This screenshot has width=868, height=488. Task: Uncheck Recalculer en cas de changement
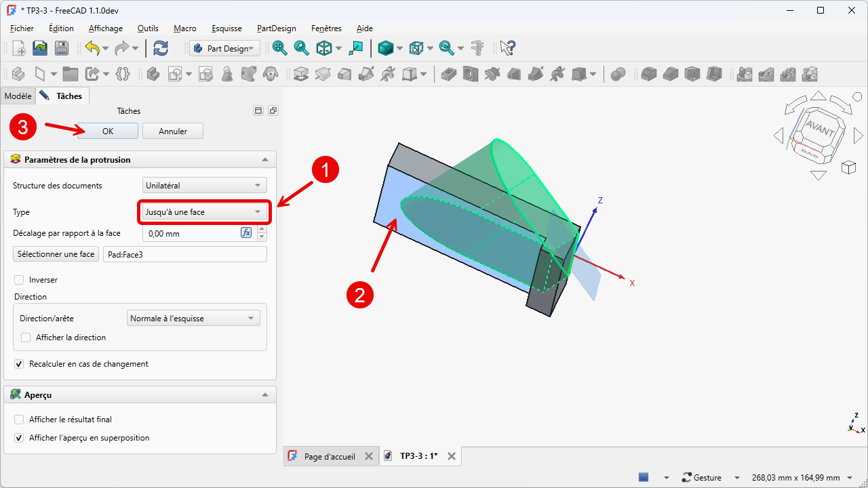coord(19,364)
